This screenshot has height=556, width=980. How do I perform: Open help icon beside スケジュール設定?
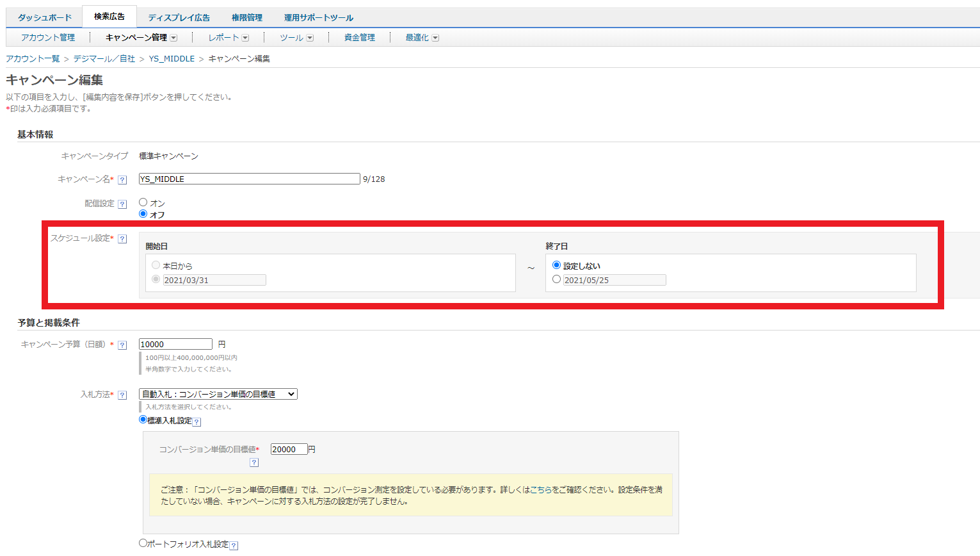[x=122, y=239]
